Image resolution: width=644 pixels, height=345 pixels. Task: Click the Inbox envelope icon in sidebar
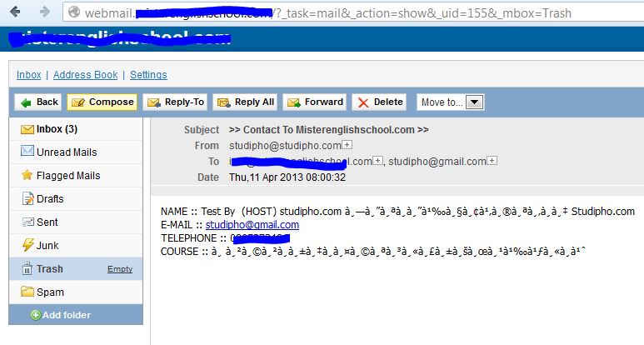coord(27,129)
